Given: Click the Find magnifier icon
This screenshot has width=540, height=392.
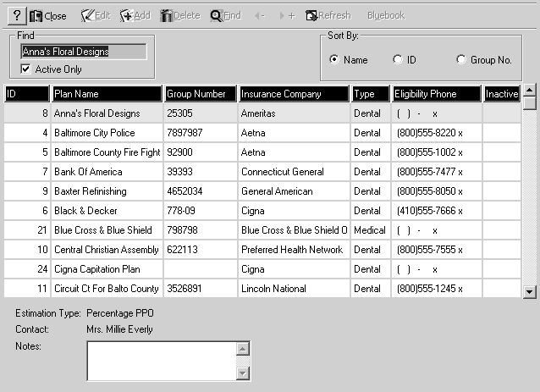Looking at the screenshot, I should pos(217,15).
